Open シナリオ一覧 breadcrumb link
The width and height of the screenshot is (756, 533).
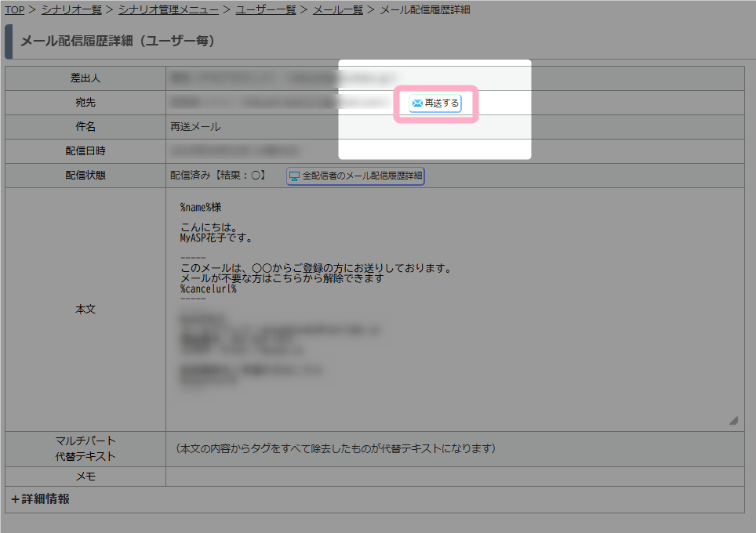pos(71,9)
